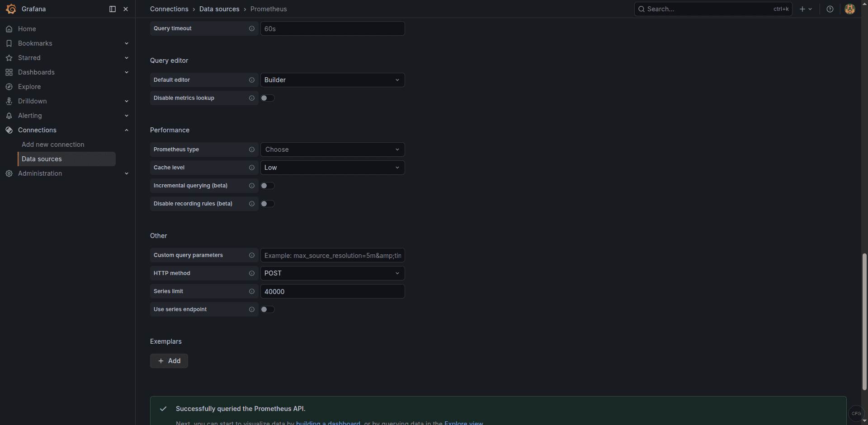Enable the Use series endpoint switch
The image size is (868, 425).
268,309
